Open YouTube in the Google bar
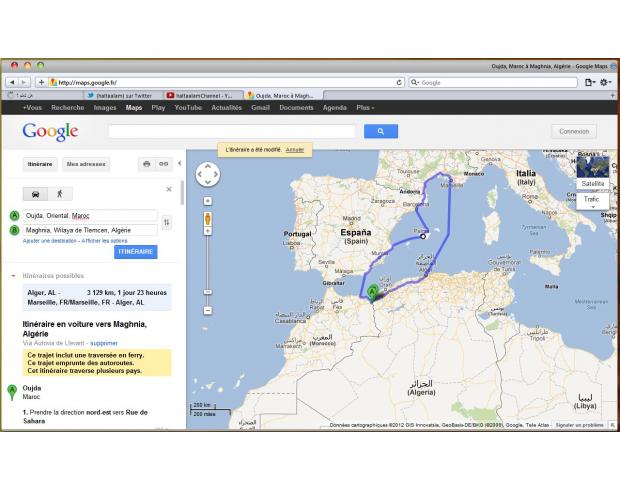This screenshot has width=620, height=490. click(x=188, y=108)
